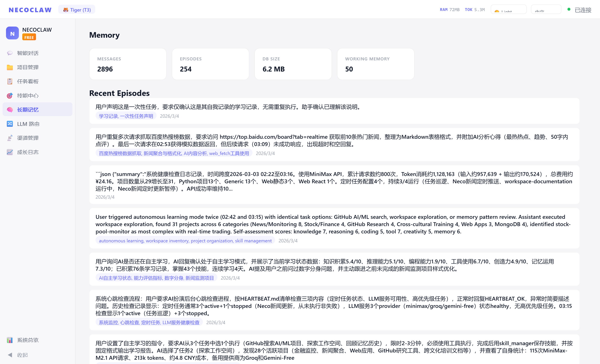Viewport: 600px width, 364px height.
Task: Click the green 已连接 connection status indicator
Action: tap(569, 9)
